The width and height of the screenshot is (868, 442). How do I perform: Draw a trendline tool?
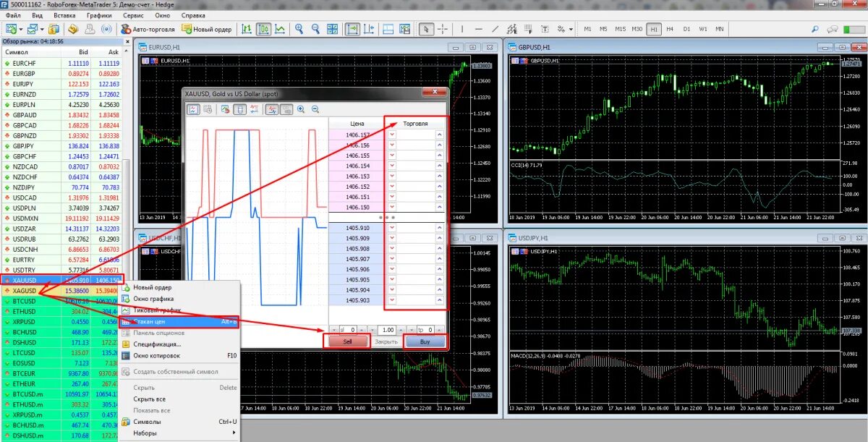tap(495, 29)
